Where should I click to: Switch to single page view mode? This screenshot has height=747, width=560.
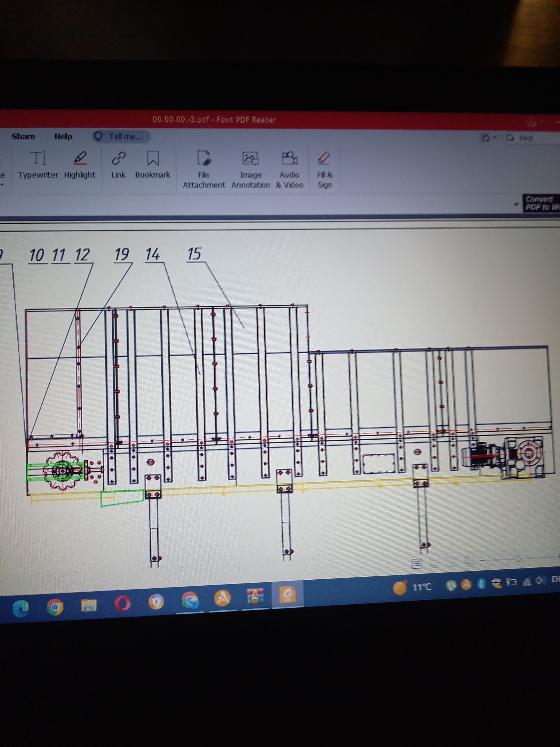click(x=417, y=563)
